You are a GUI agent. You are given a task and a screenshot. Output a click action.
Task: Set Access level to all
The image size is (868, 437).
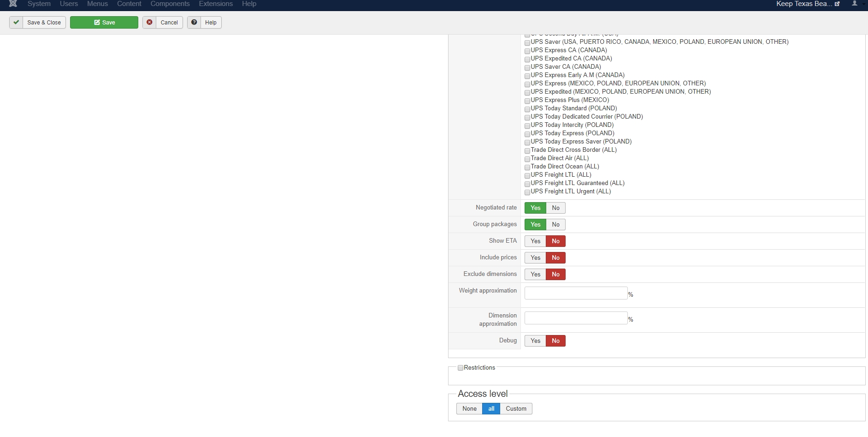tap(491, 409)
